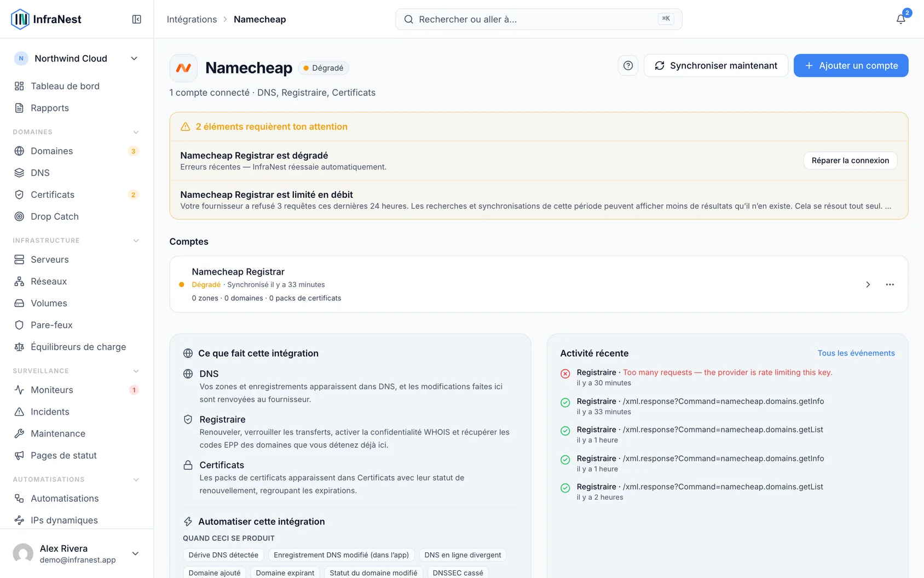This screenshot has height=578, width=924.
Task: Open the Northwind Cloud workspace dropdown
Action: (x=77, y=59)
